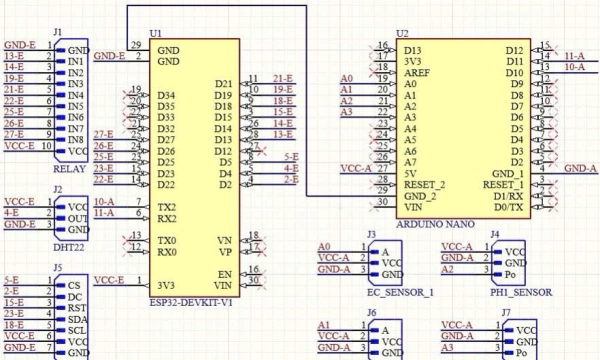Click the J1 RELAY connector symbol
Image resolution: width=600 pixels, height=360 pixels.
coord(72,101)
